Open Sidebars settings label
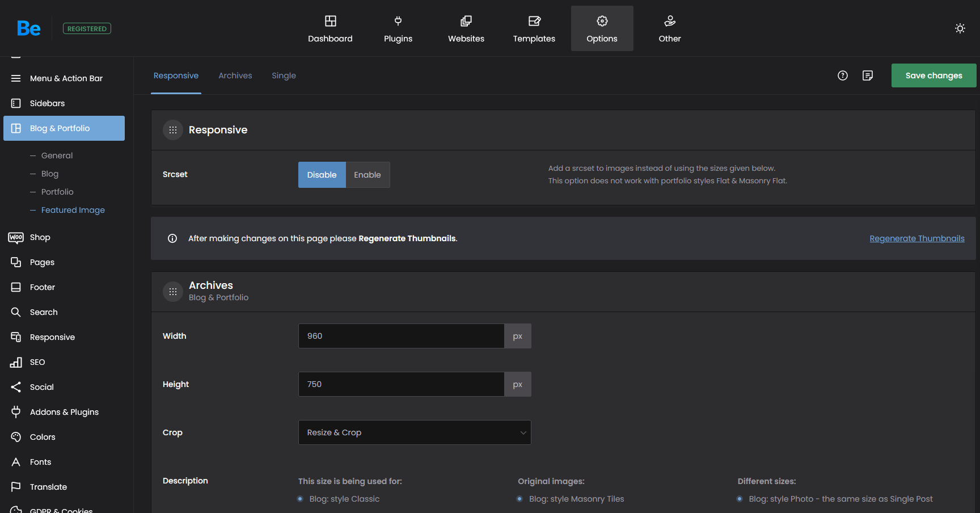 (47, 103)
